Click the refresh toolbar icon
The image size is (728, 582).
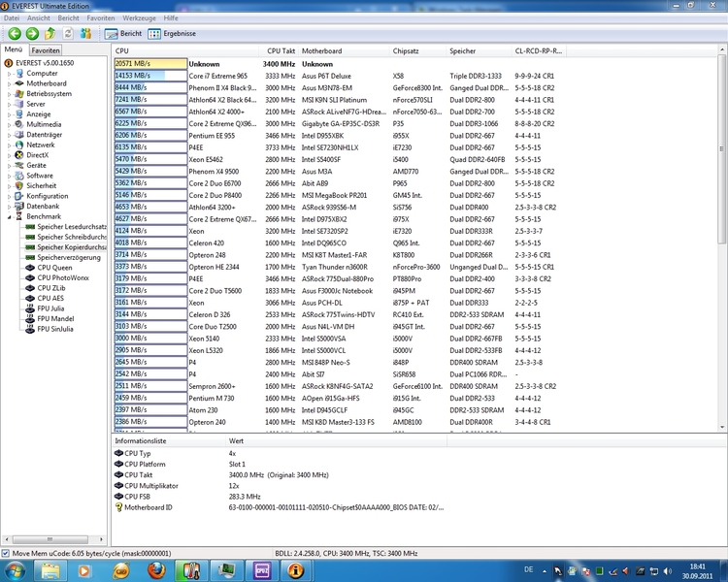point(68,33)
